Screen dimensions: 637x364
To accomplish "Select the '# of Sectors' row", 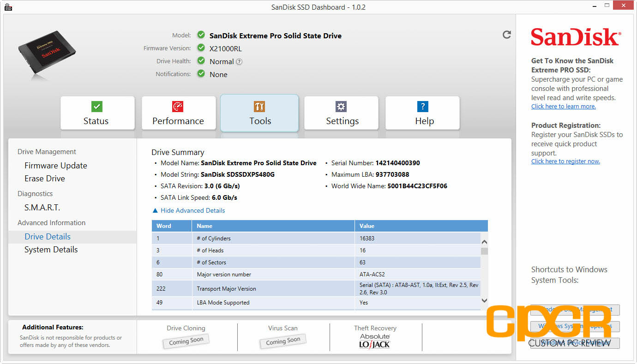I will 316,263.
